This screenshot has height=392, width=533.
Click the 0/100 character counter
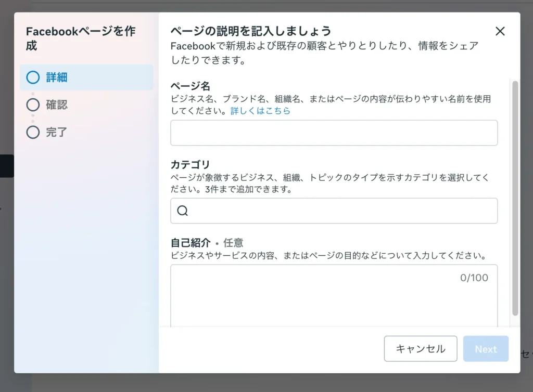tap(474, 278)
